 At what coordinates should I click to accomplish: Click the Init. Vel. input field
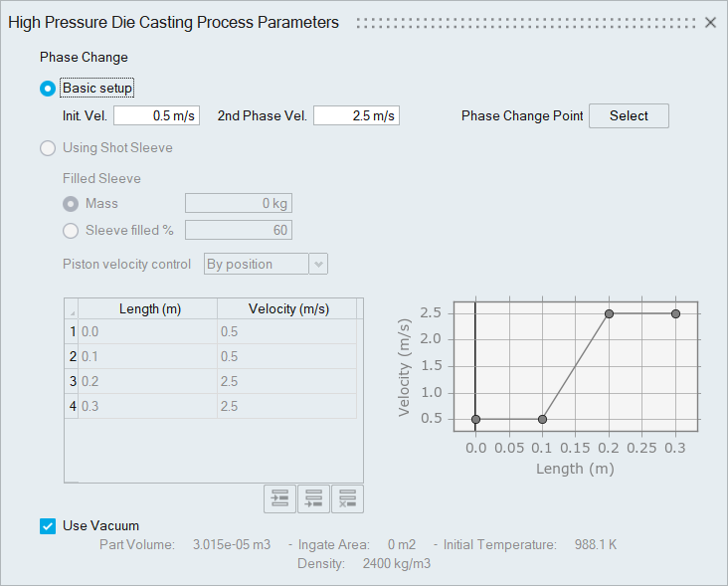(157, 116)
